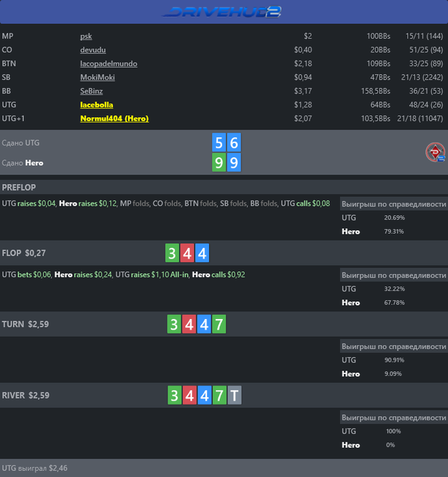Click the TURN $2,59 section header

tap(25, 324)
